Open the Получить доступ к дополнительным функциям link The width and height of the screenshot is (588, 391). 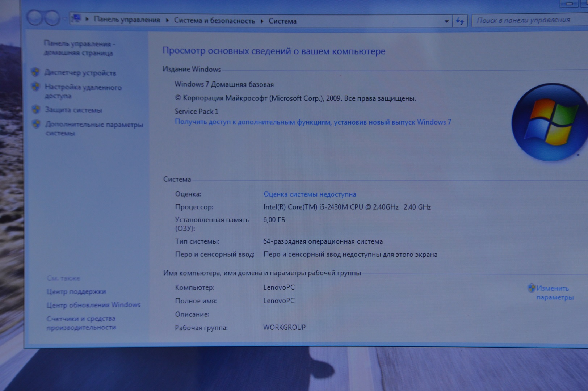click(x=313, y=122)
